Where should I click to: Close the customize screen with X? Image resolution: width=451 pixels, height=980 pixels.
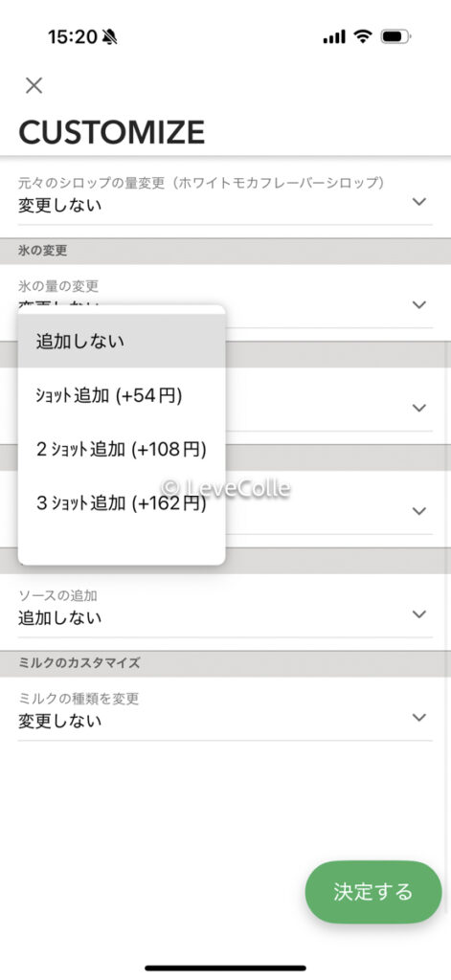34,85
